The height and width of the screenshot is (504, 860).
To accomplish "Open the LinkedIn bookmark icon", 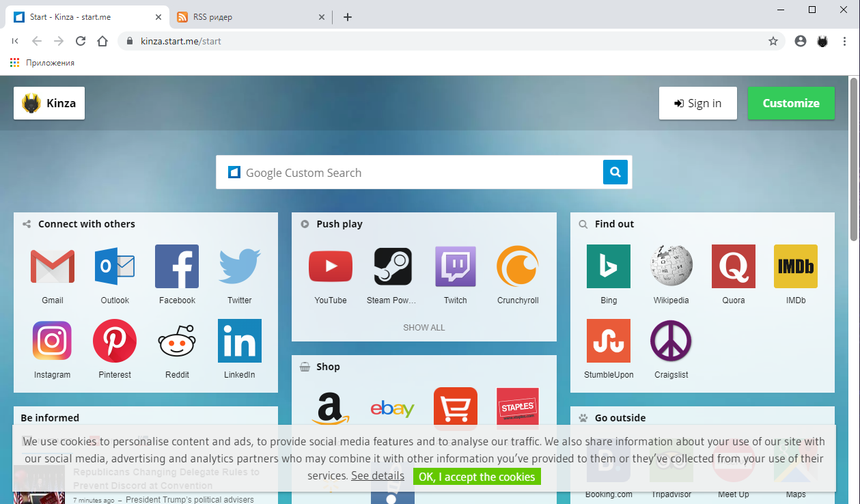I will 240,341.
